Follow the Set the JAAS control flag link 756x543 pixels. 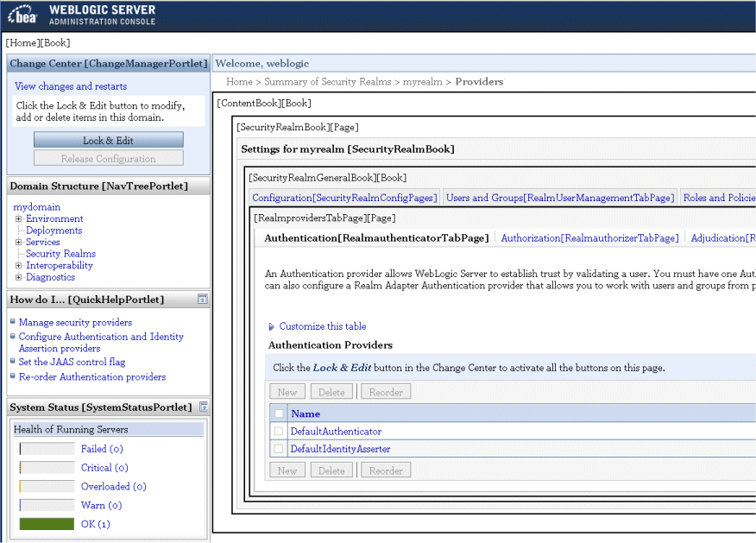click(72, 362)
